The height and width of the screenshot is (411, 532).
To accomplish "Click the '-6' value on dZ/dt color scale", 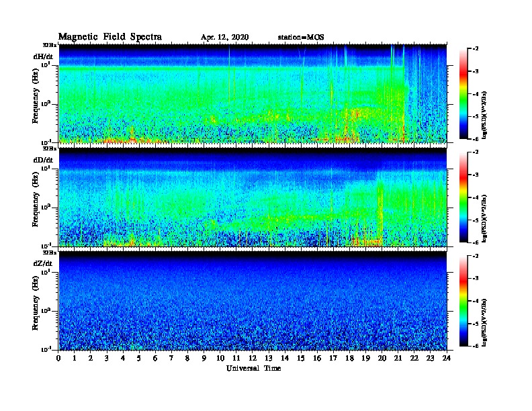I will [x=476, y=346].
